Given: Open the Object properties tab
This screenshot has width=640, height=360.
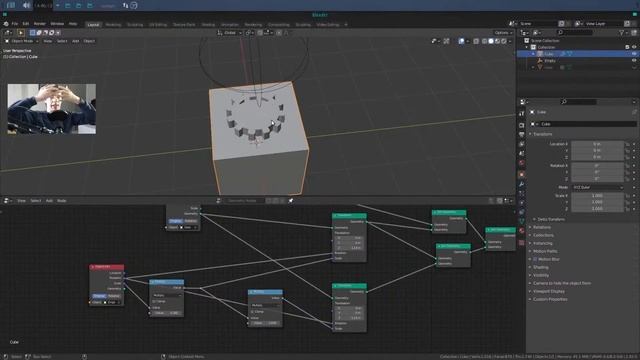Looking at the screenshot, I should [x=522, y=174].
